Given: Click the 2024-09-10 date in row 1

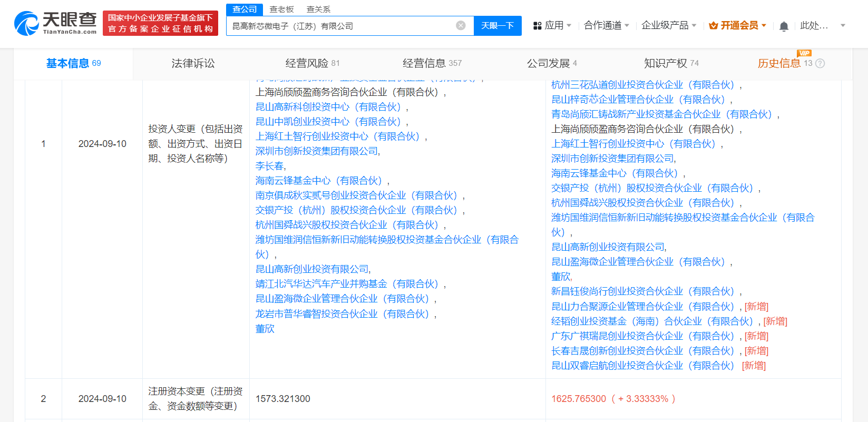Looking at the screenshot, I should 102,144.
